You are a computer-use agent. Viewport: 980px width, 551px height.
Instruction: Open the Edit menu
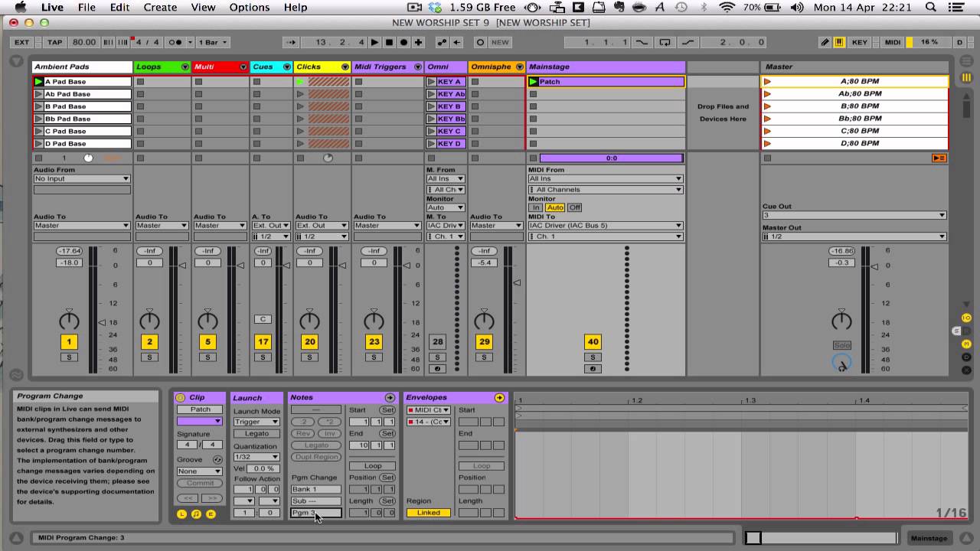click(119, 7)
